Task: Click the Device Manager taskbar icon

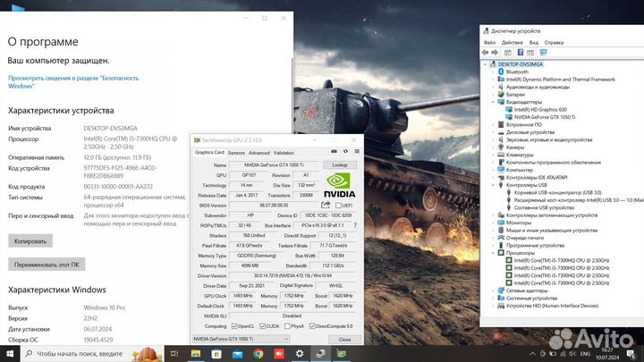Action: point(320,353)
